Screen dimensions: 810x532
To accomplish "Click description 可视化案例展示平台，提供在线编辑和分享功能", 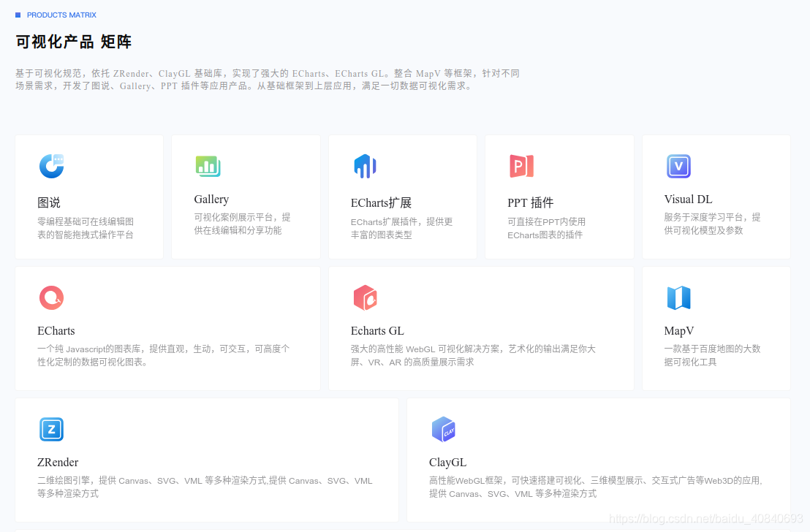I will [x=242, y=224].
